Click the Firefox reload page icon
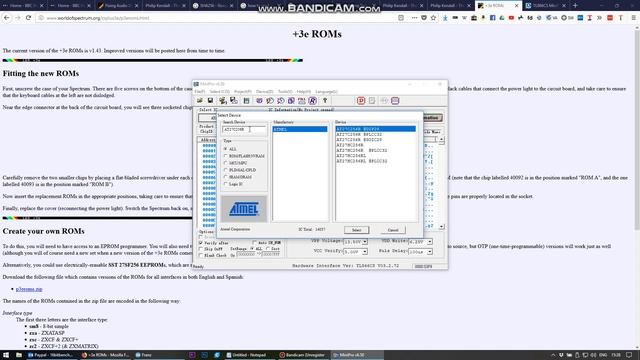640x360 pixels. pos(28,18)
